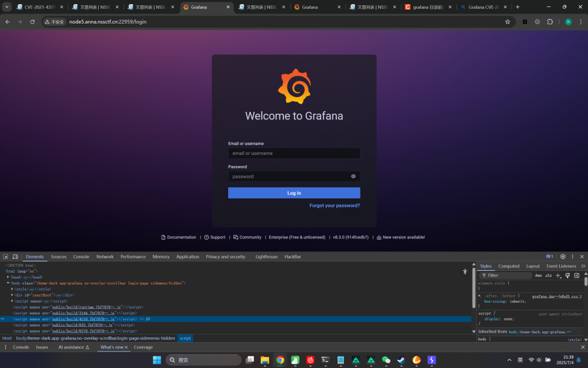The height and width of the screenshot is (368, 588).
Task: Open the Chrome extensions puzzle menu
Action: [x=550, y=22]
